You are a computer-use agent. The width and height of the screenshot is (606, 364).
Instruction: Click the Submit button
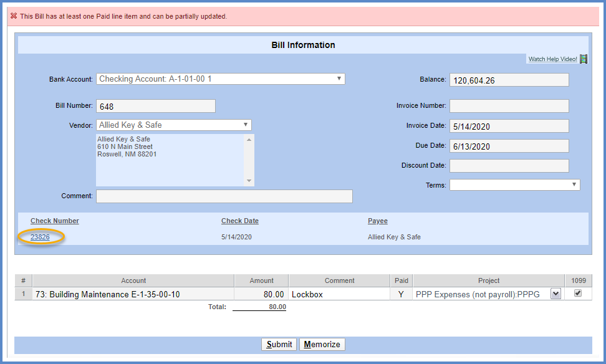click(279, 345)
